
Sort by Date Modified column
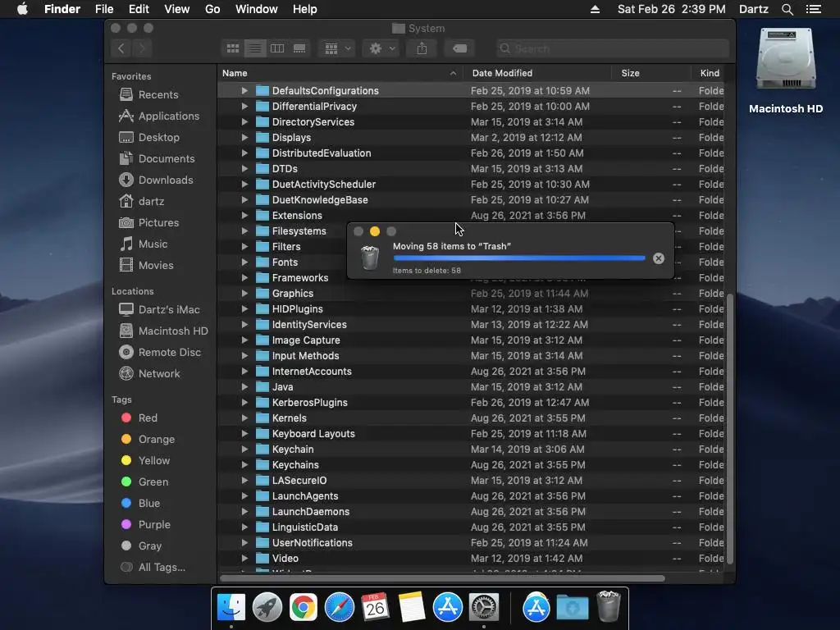pyautogui.click(x=538, y=73)
